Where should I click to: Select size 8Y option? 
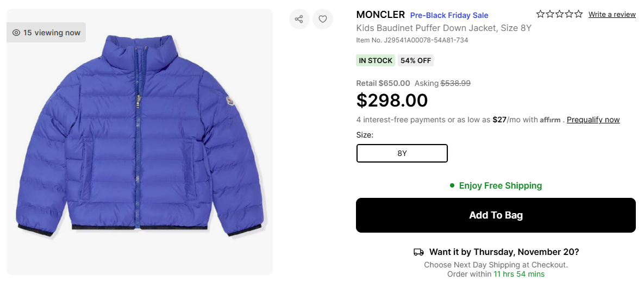tap(402, 153)
